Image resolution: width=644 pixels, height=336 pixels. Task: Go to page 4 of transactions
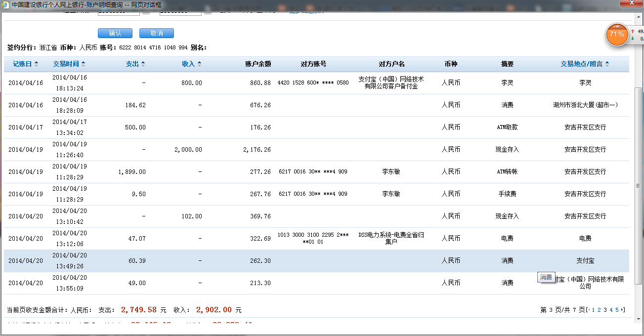click(611, 310)
